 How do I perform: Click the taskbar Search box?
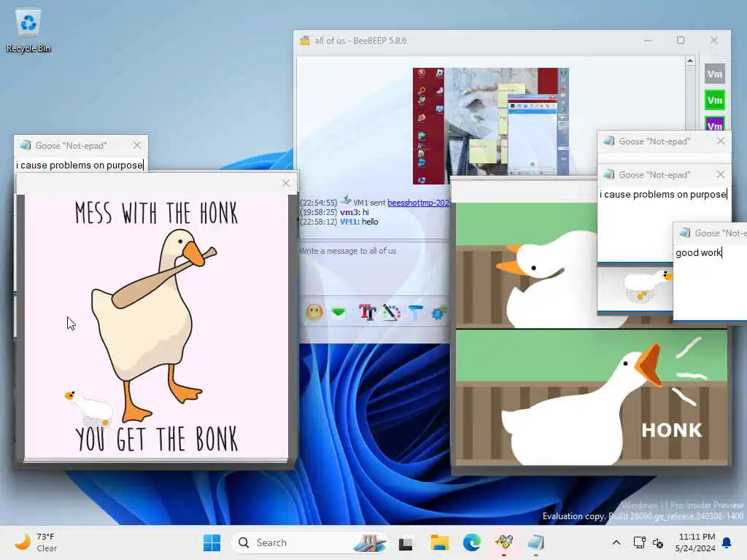click(x=309, y=542)
